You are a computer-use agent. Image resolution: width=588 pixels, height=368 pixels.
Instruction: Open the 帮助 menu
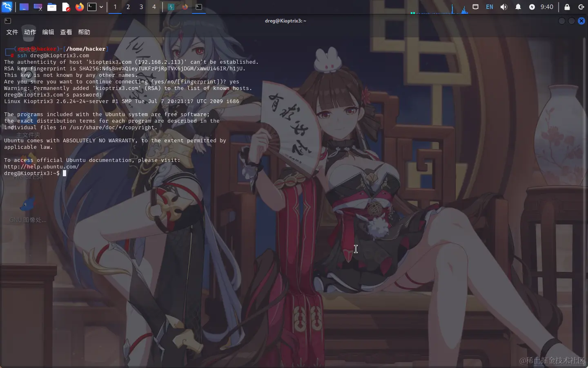(84, 32)
